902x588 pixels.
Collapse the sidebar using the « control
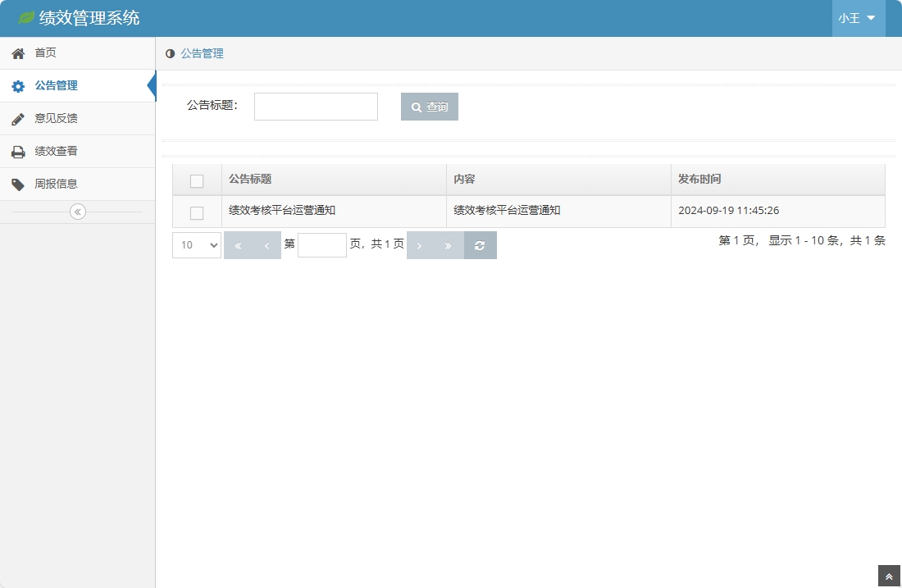77,211
